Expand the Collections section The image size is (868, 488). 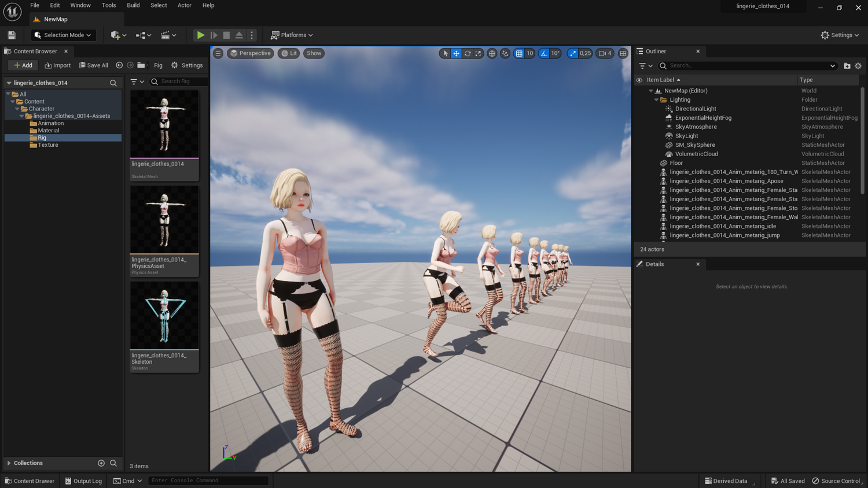pos(9,463)
